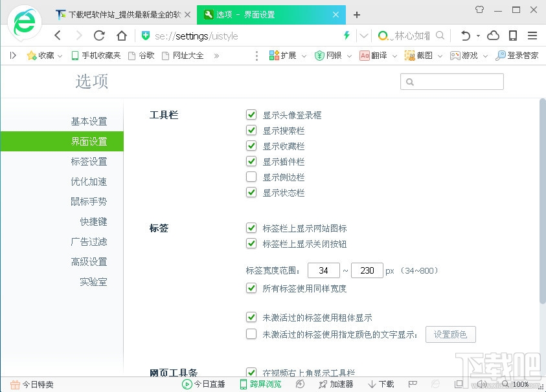Expand the 网银 dropdown arrow
Screen dimensions: 546x392
[x=349, y=56]
